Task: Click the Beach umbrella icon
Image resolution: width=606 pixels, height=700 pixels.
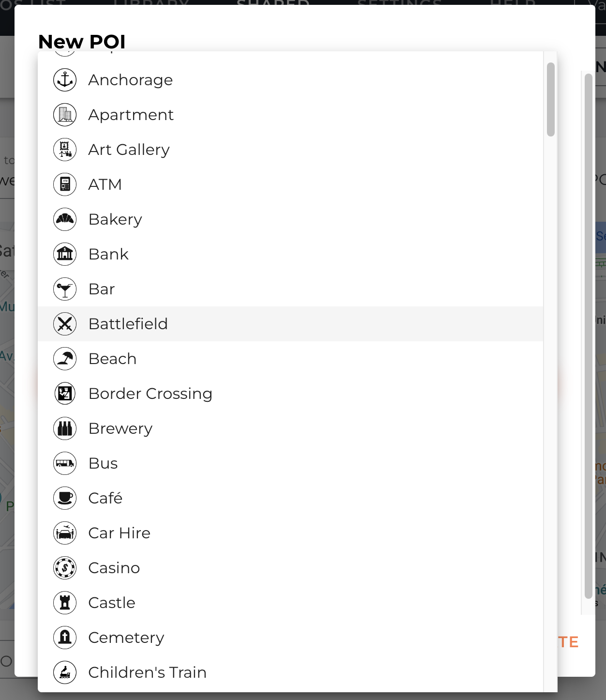Action: coord(65,359)
